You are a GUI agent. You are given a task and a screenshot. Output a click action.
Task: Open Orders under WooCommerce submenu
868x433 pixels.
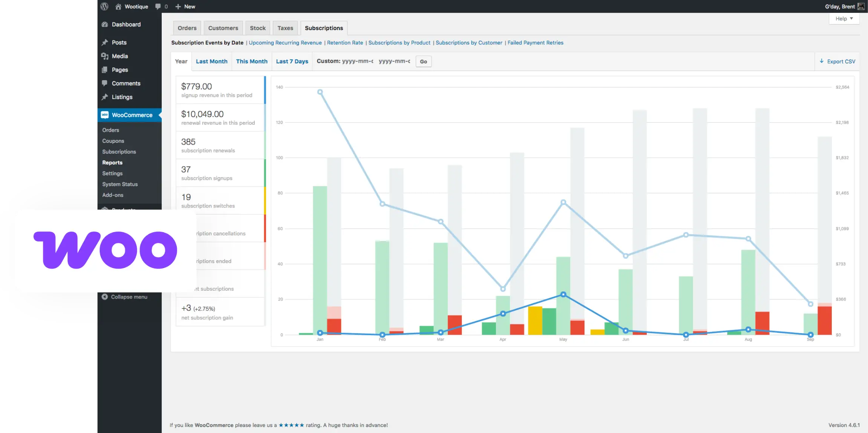pos(110,130)
